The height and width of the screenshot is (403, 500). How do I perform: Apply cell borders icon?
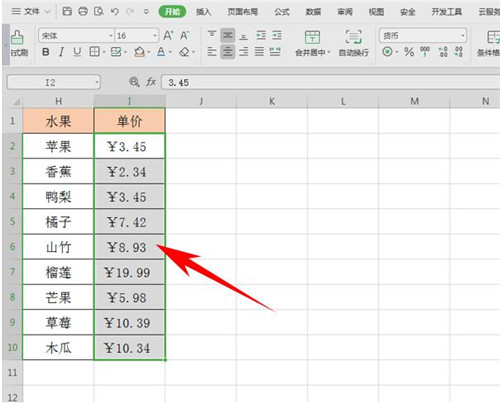(94, 52)
